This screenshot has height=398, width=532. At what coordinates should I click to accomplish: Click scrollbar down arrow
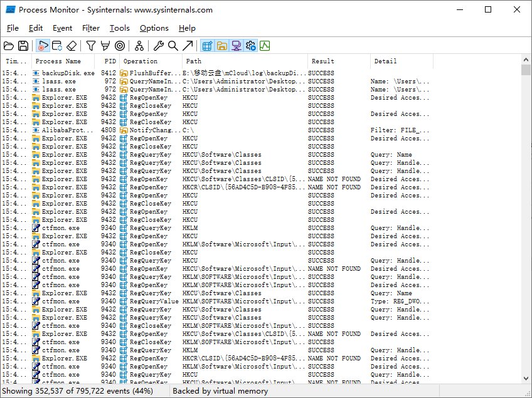point(526,379)
